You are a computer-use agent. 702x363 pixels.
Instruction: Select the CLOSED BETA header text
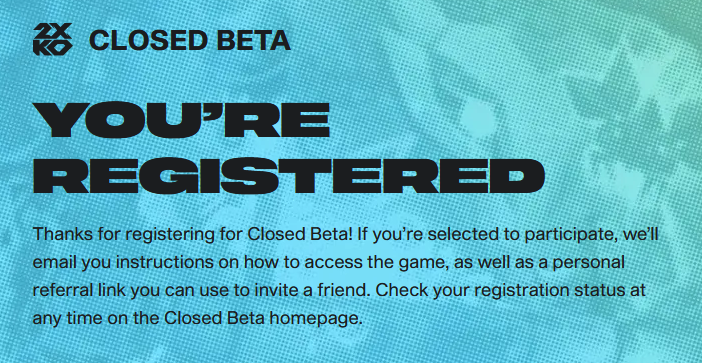click(190, 41)
